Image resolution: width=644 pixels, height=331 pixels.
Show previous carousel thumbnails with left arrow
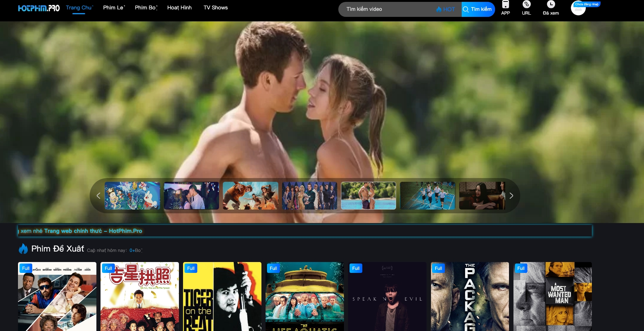coord(98,196)
